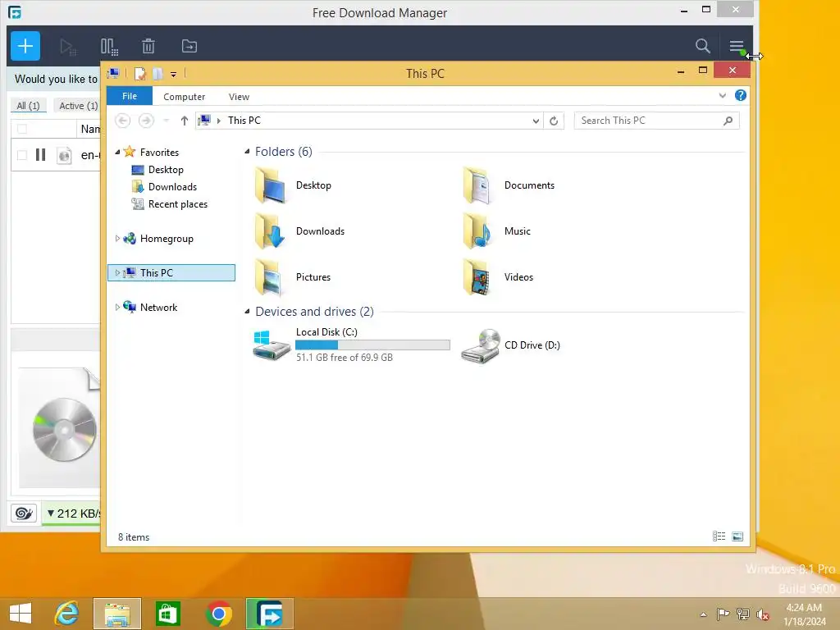Tick the en- download row checkbox
Screen dimensions: 840x630
(22, 155)
